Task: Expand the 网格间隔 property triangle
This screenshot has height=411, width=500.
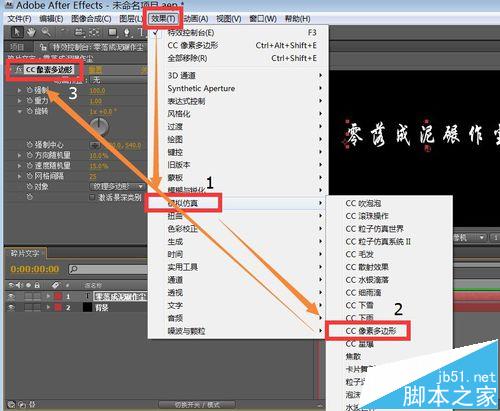Action: click(20, 176)
